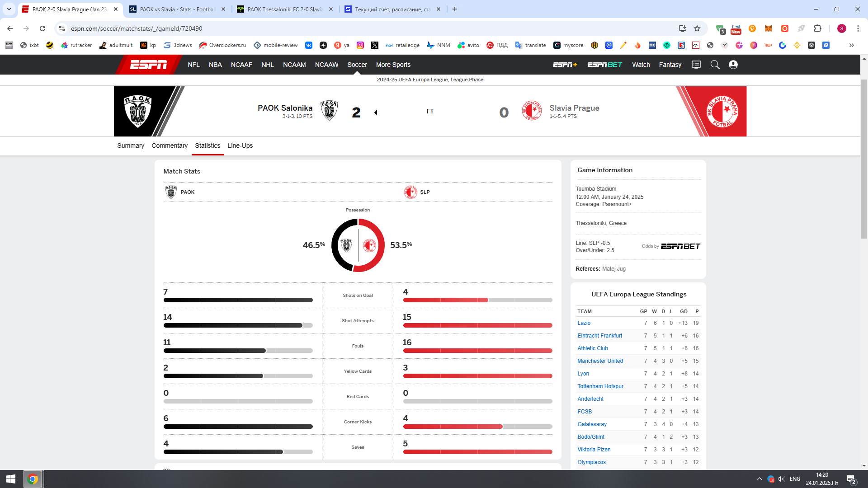The height and width of the screenshot is (488, 868).
Task: Click the ENG language indicator in taskbar
Action: point(795,479)
